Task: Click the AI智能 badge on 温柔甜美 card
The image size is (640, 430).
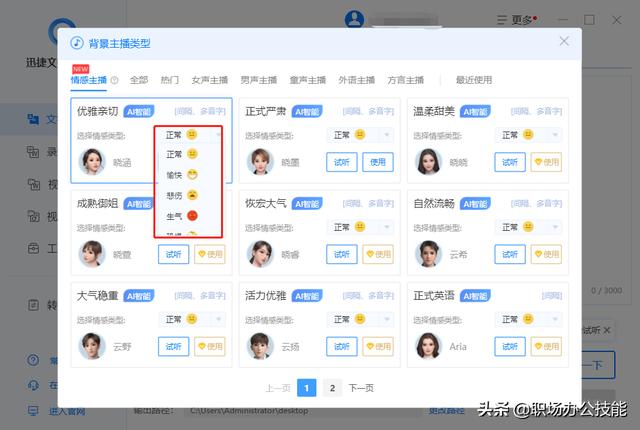Action: click(x=475, y=112)
